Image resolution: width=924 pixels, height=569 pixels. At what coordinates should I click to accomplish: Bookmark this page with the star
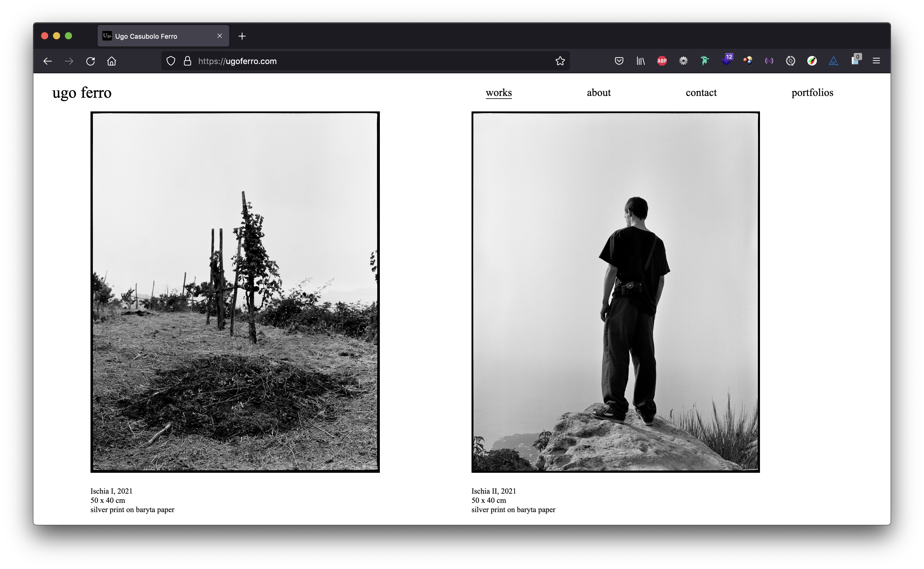coord(560,61)
